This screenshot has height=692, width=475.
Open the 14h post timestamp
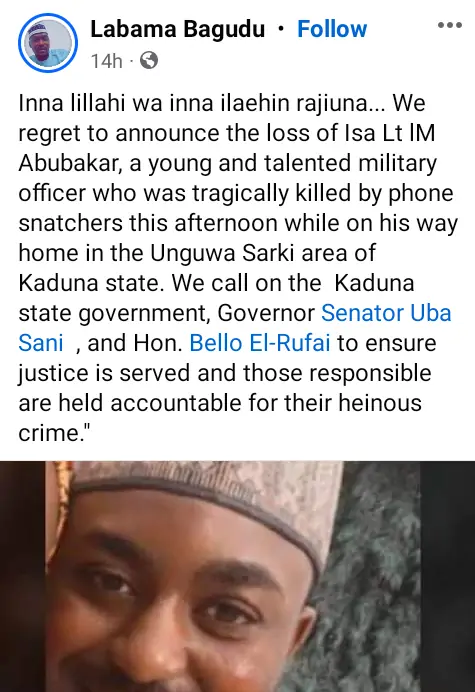[x=106, y=61]
